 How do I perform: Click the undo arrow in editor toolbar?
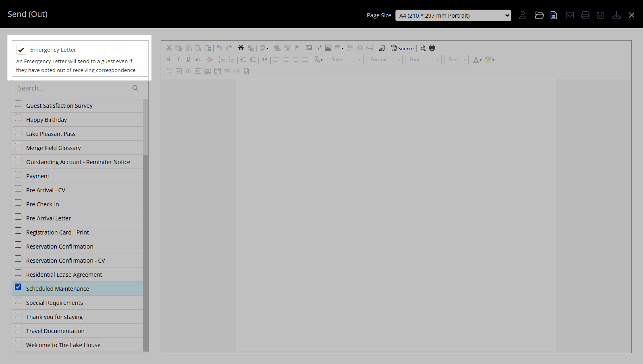pyautogui.click(x=219, y=48)
